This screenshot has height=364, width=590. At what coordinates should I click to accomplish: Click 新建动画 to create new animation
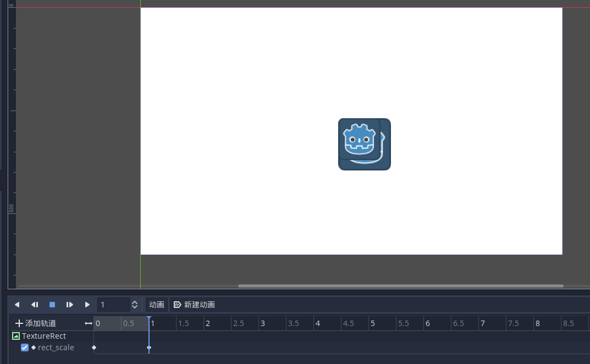tap(194, 305)
